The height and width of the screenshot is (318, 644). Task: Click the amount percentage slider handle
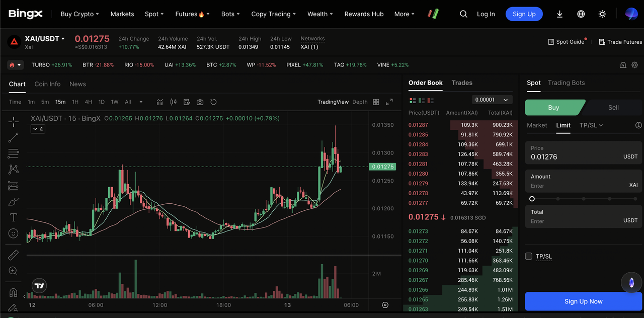(532, 199)
